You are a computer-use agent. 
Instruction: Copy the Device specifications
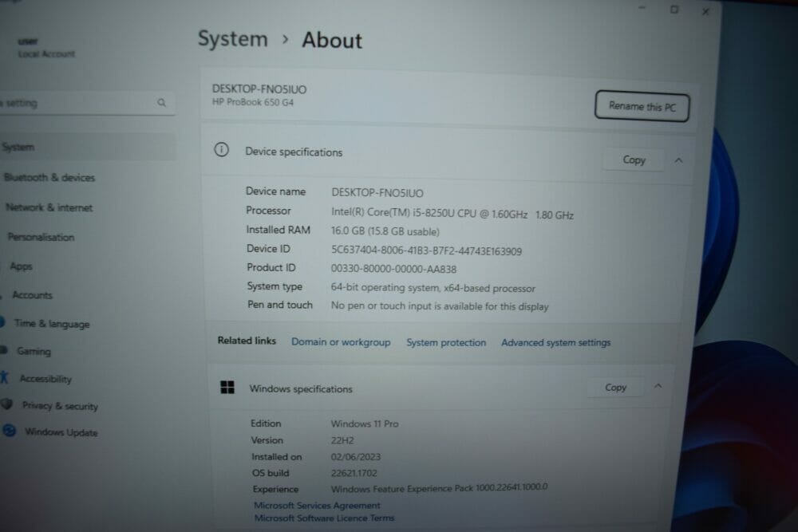click(x=634, y=160)
